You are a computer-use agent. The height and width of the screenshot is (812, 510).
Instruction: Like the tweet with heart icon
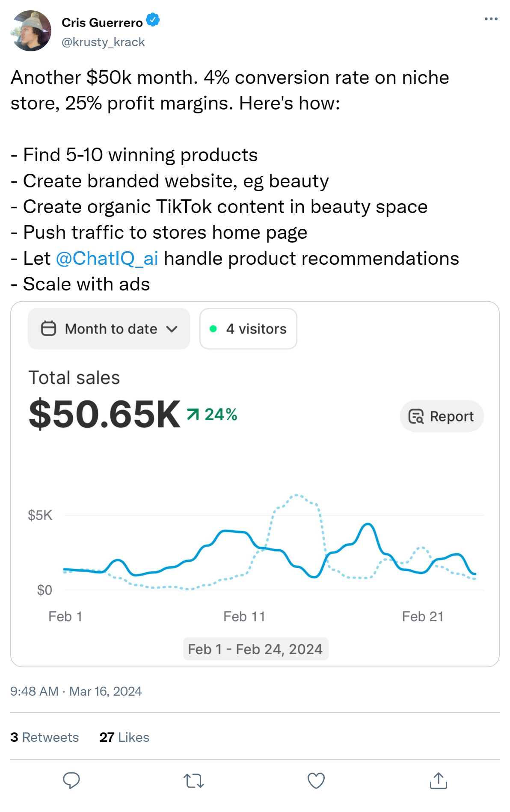point(316,781)
